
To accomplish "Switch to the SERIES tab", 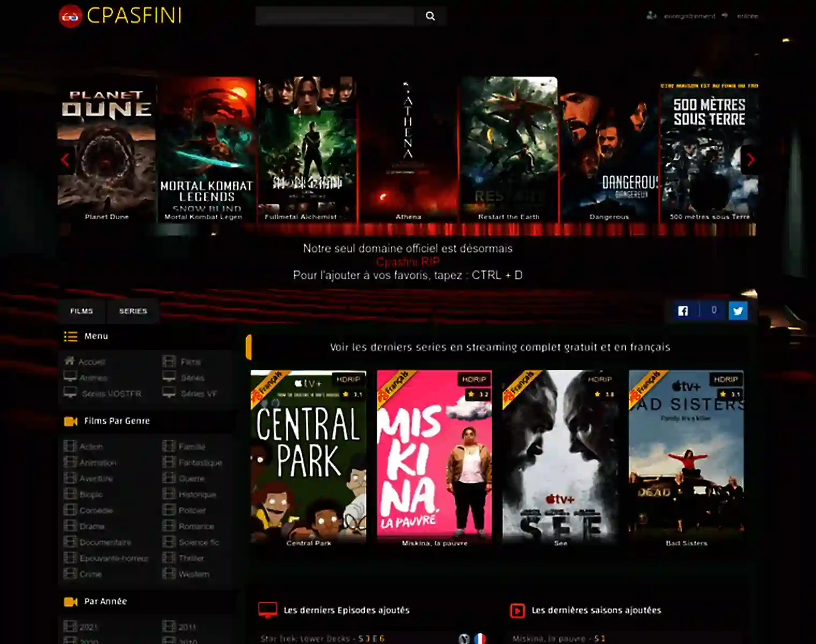I will coord(133,311).
